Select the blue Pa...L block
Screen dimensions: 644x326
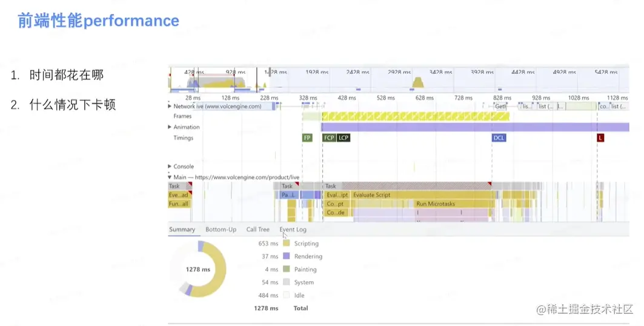coord(289,195)
